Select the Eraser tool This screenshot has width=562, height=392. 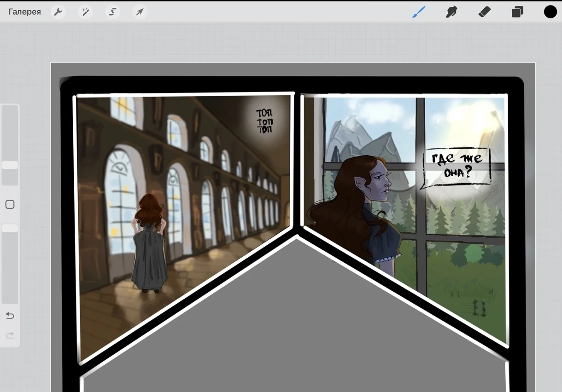tap(485, 12)
